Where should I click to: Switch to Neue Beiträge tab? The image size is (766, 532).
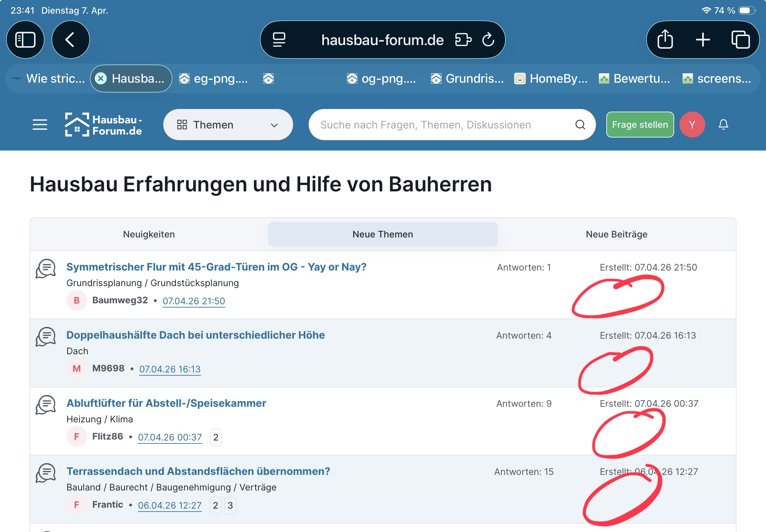[616, 234]
